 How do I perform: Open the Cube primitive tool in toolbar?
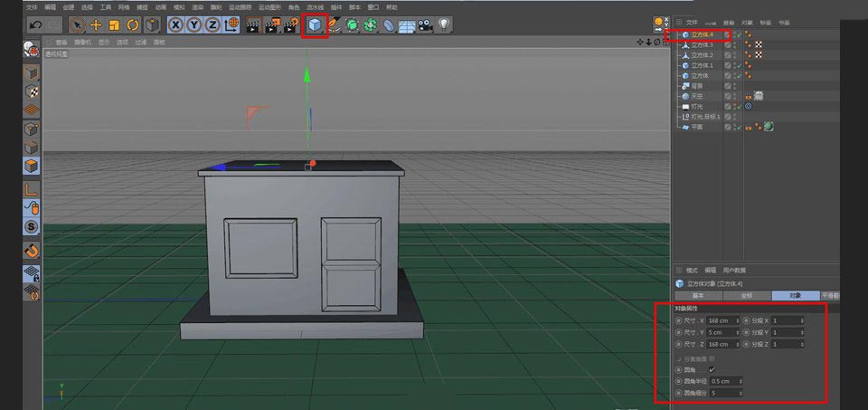click(315, 25)
